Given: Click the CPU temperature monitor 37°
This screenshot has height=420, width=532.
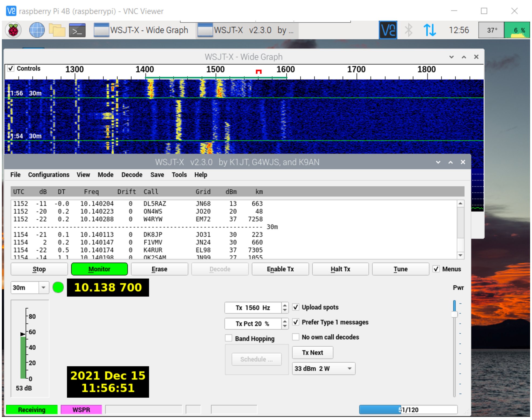Looking at the screenshot, I should pyautogui.click(x=491, y=30).
